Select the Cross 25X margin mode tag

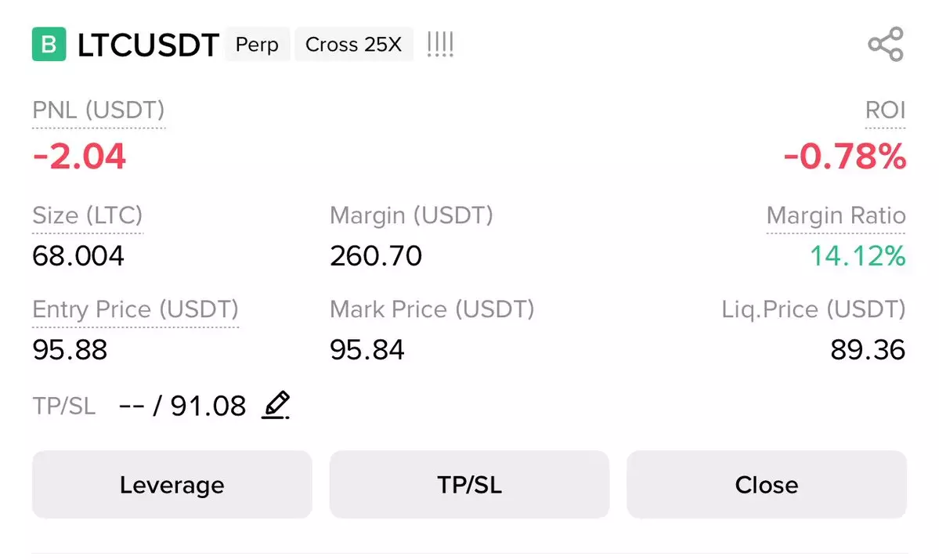pyautogui.click(x=353, y=45)
